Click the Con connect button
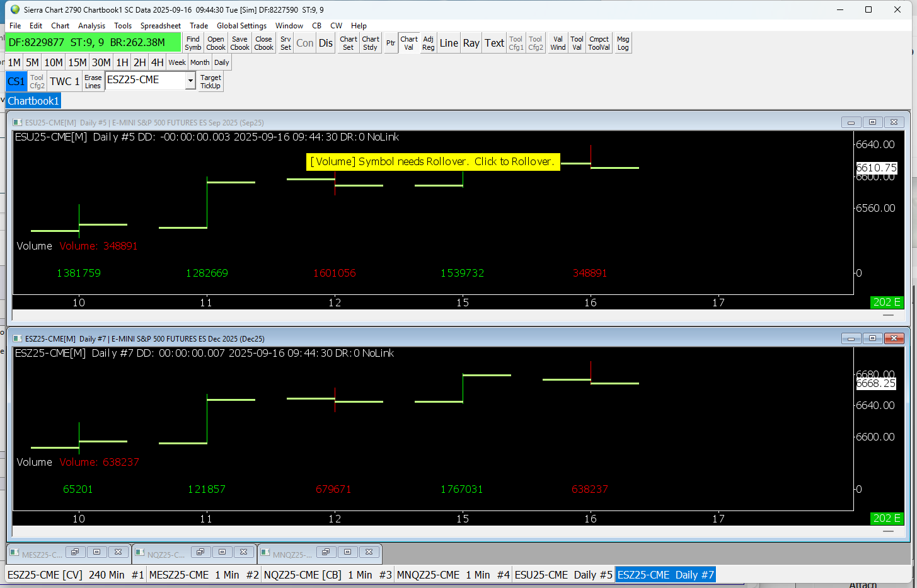917x588 pixels. point(305,43)
